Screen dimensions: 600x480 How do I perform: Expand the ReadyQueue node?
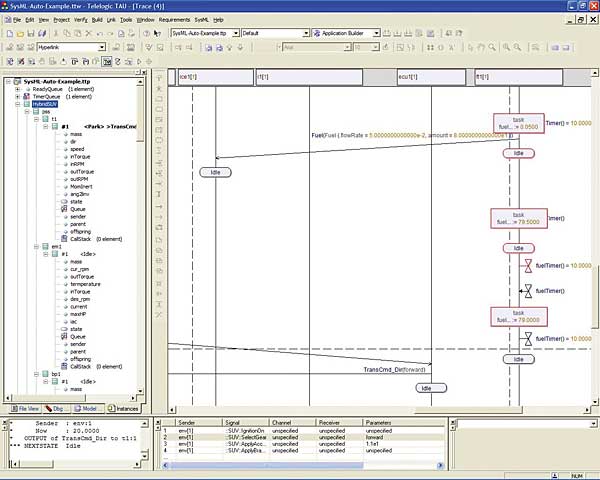click(x=17, y=89)
